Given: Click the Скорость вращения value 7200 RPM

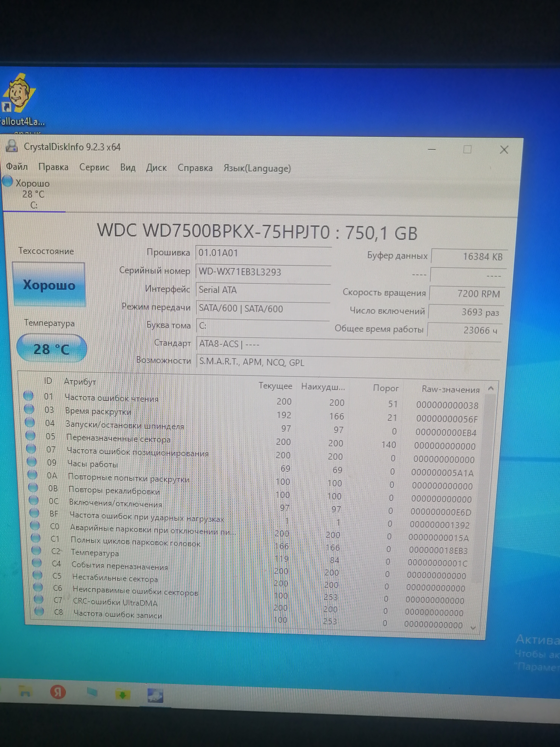Looking at the screenshot, I should point(467,294).
